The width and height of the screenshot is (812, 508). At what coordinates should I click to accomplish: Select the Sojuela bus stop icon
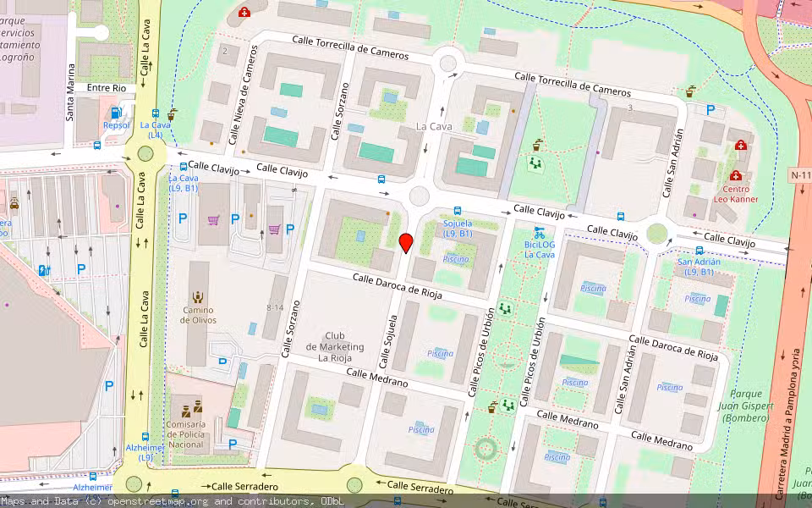[x=458, y=211]
